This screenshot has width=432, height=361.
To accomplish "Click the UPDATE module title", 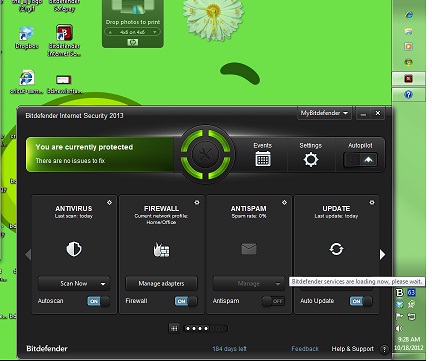I will pyautogui.click(x=336, y=208).
